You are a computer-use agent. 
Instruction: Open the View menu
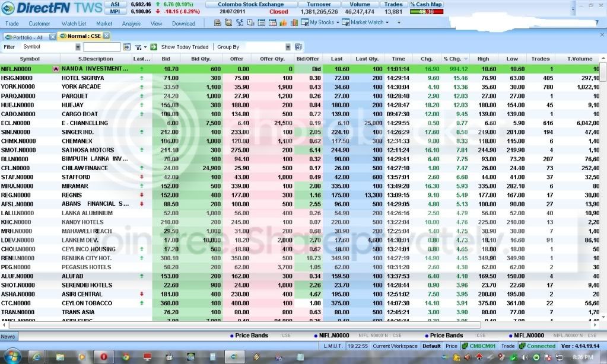pos(156,24)
